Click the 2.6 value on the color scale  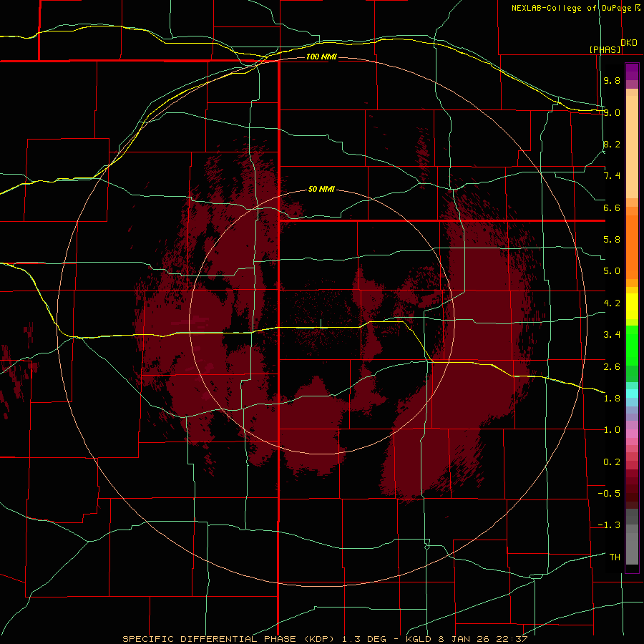click(612, 367)
